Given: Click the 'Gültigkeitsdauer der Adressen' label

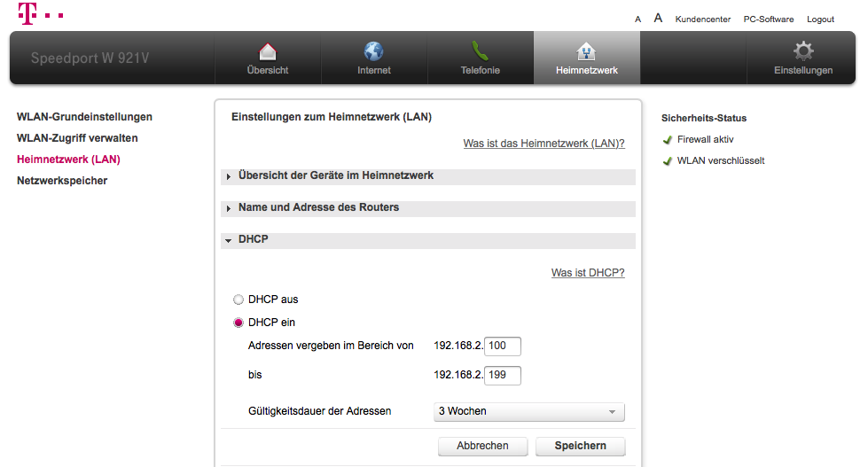Looking at the screenshot, I should (319, 411).
